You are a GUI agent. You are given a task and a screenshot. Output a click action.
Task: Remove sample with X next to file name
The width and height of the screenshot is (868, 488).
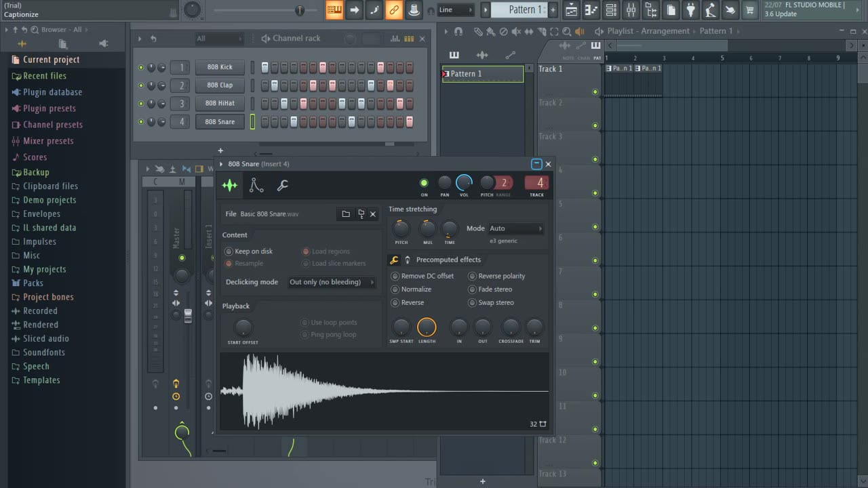coord(373,214)
